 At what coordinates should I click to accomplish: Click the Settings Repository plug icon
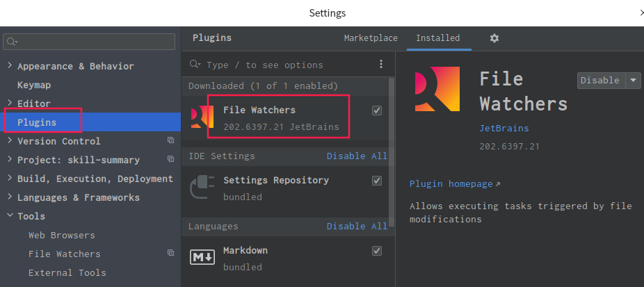pos(202,188)
